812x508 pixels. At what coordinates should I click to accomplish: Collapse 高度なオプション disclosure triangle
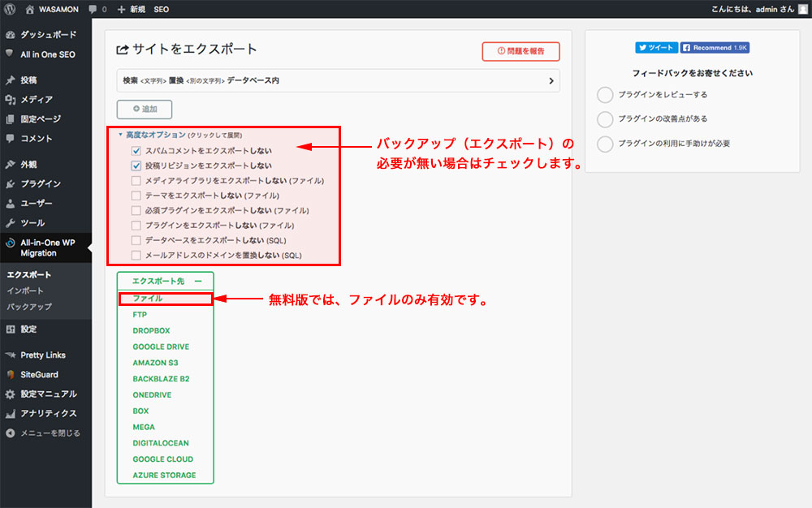point(121,135)
